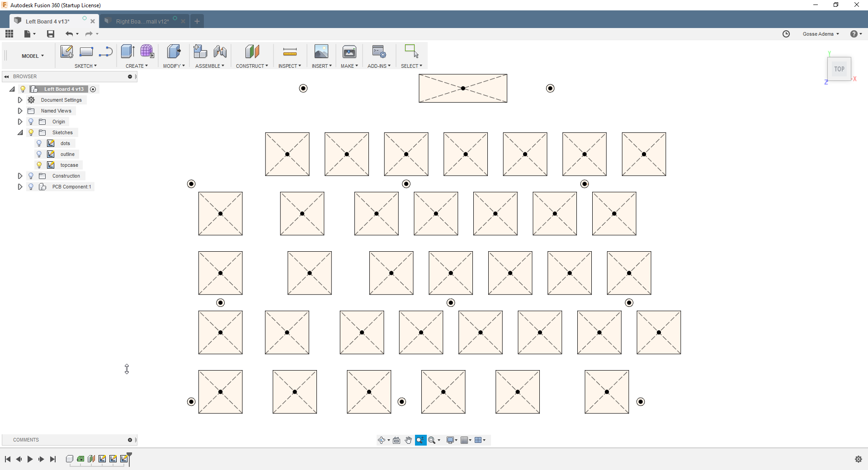Image resolution: width=868 pixels, height=470 pixels.
Task: Click the Measure ruler icon
Action: 290,52
